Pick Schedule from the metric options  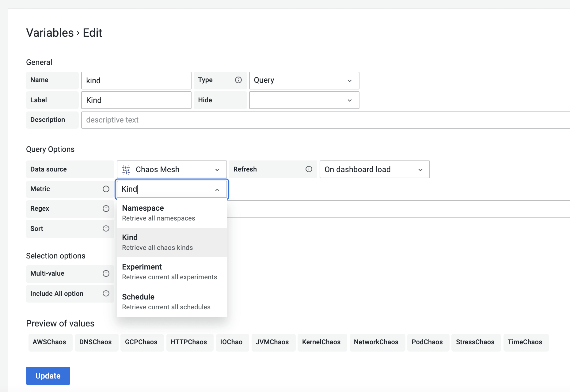pos(172,302)
